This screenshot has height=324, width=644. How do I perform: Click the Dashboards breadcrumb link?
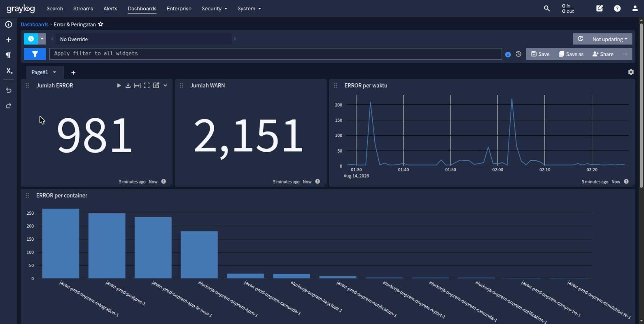[35, 24]
